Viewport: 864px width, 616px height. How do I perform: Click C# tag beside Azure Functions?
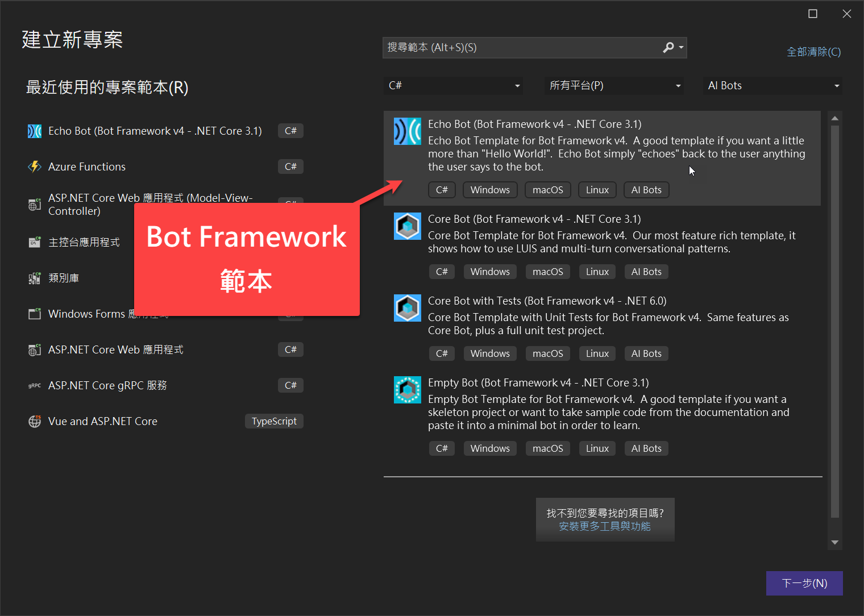pos(290,167)
